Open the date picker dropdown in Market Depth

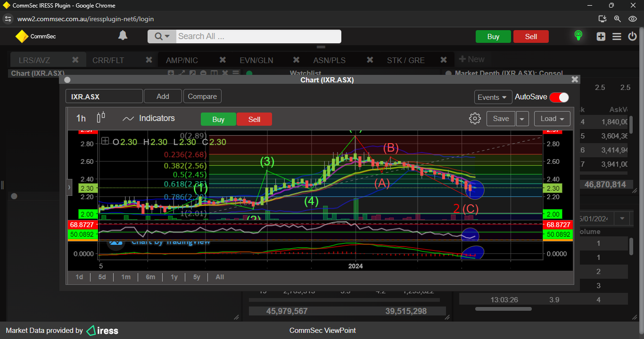point(622,218)
